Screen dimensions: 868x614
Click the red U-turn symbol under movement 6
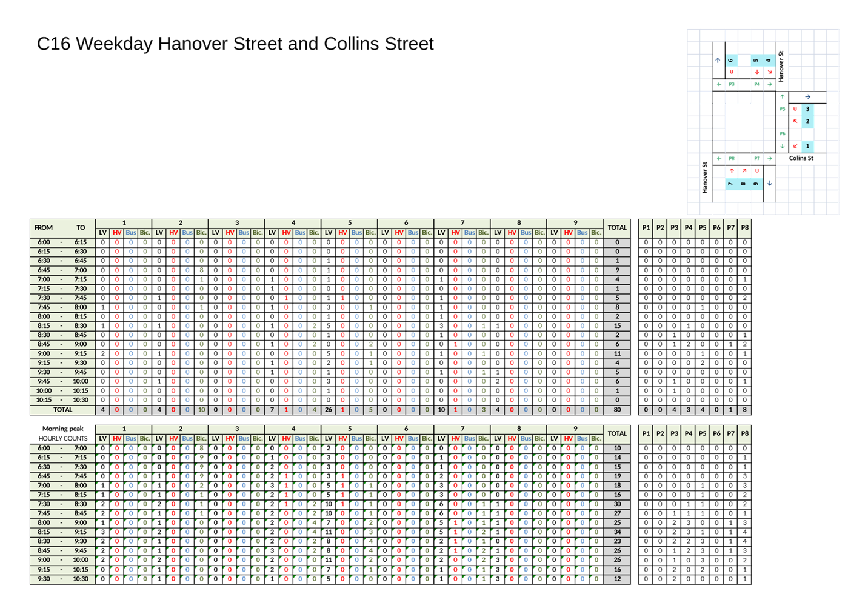(x=732, y=72)
